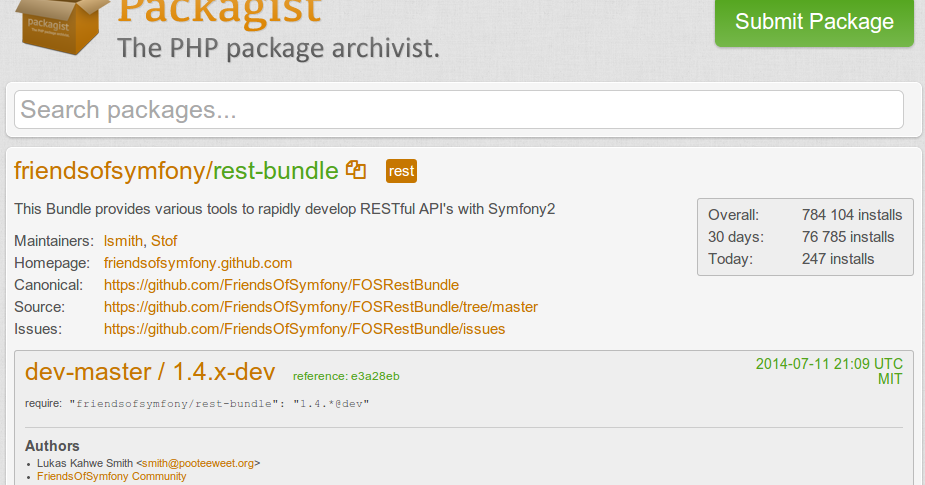Click the Packagist title text
The height and width of the screenshot is (485, 925).
pos(220,12)
